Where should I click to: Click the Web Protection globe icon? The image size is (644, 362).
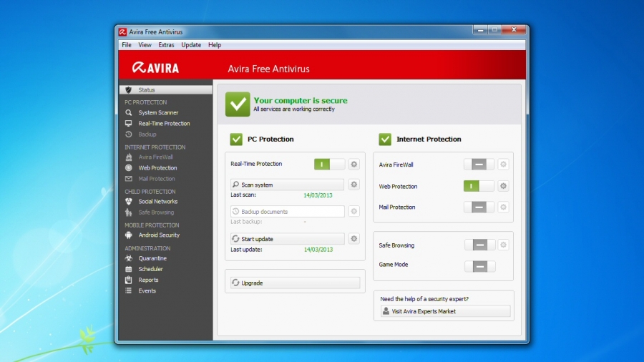(x=129, y=168)
